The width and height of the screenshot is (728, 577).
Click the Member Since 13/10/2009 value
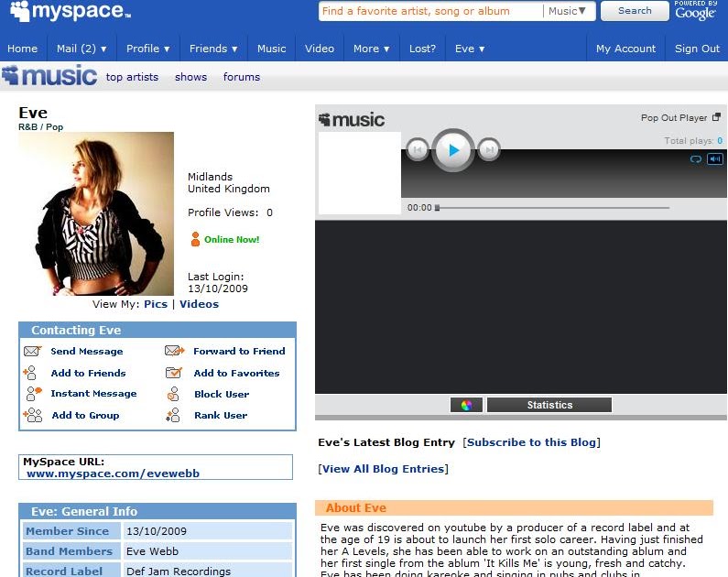157,531
